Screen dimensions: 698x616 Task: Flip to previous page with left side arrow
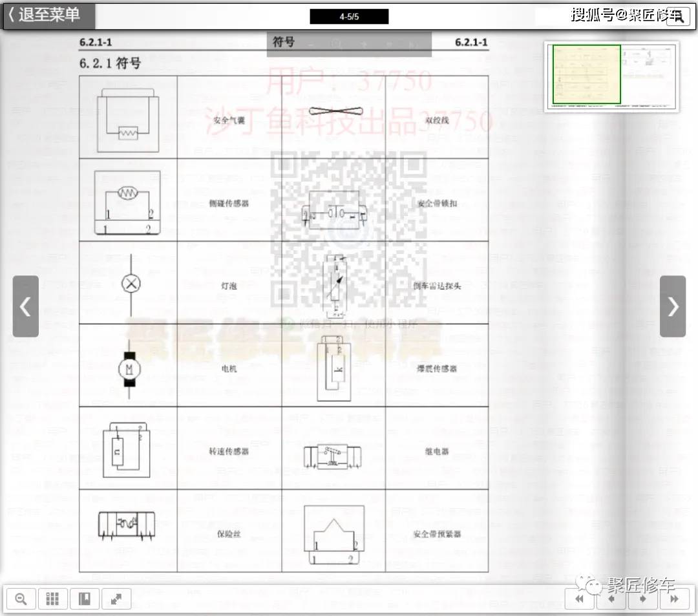[25, 306]
